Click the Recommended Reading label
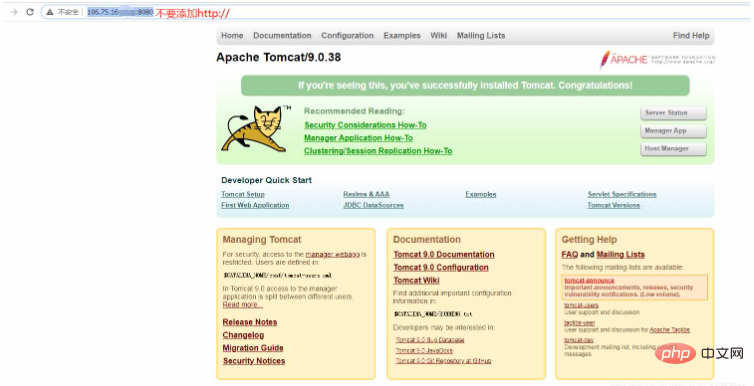The height and width of the screenshot is (386, 754). pyautogui.click(x=354, y=111)
